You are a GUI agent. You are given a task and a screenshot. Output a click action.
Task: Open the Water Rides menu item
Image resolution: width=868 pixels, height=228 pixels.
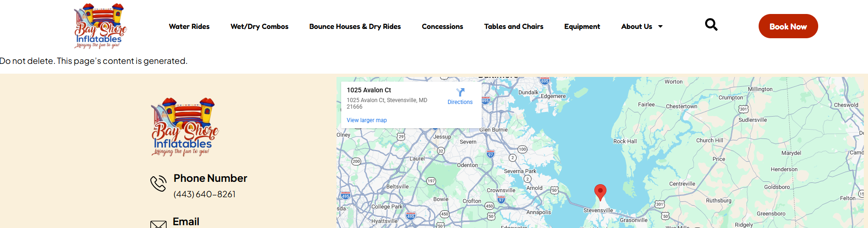click(189, 27)
